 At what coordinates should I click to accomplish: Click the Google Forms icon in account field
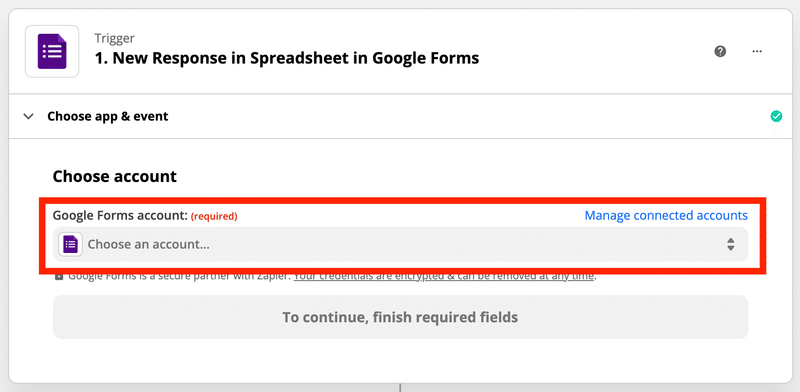point(70,244)
